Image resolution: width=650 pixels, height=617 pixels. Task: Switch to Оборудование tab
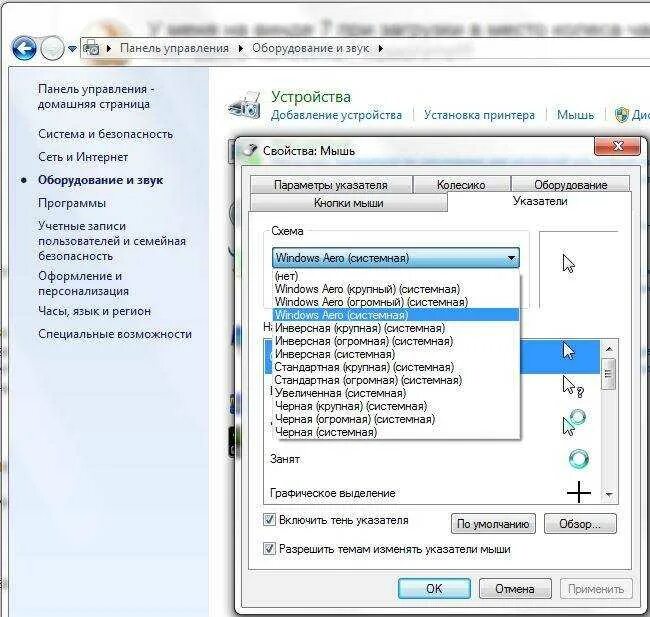click(570, 185)
